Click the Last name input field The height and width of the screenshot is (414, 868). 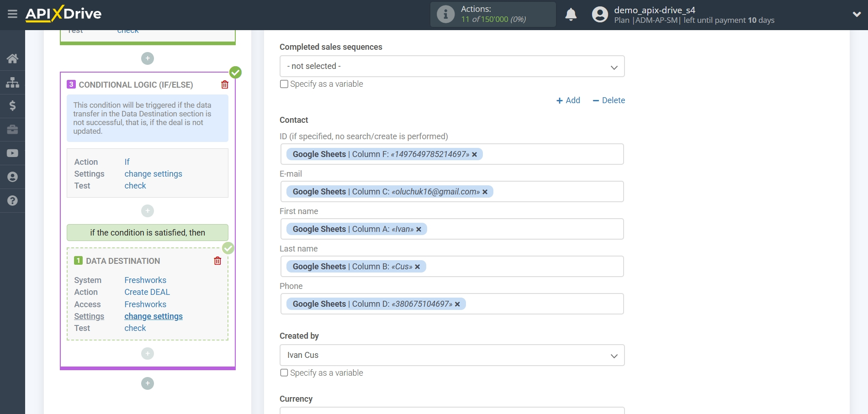pyautogui.click(x=452, y=267)
